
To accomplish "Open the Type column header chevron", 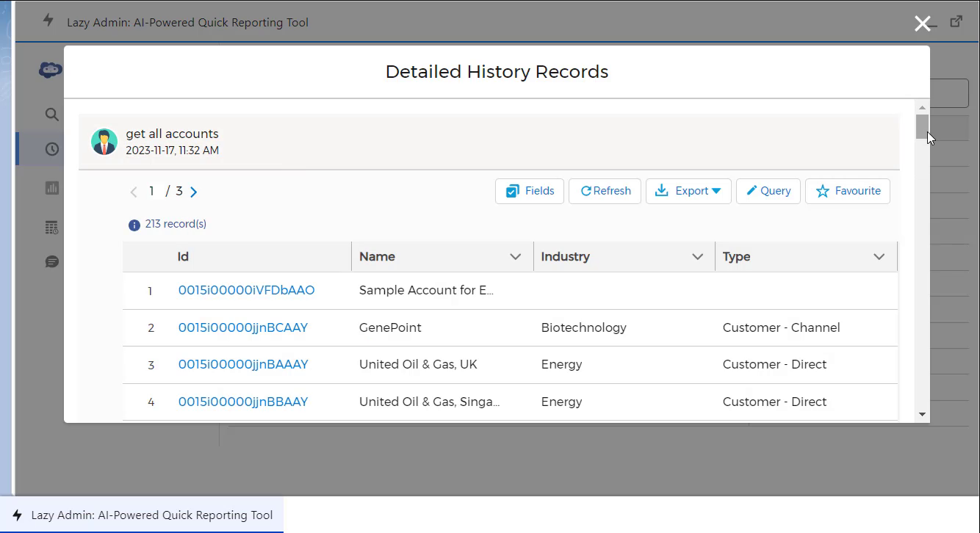I will click(879, 257).
